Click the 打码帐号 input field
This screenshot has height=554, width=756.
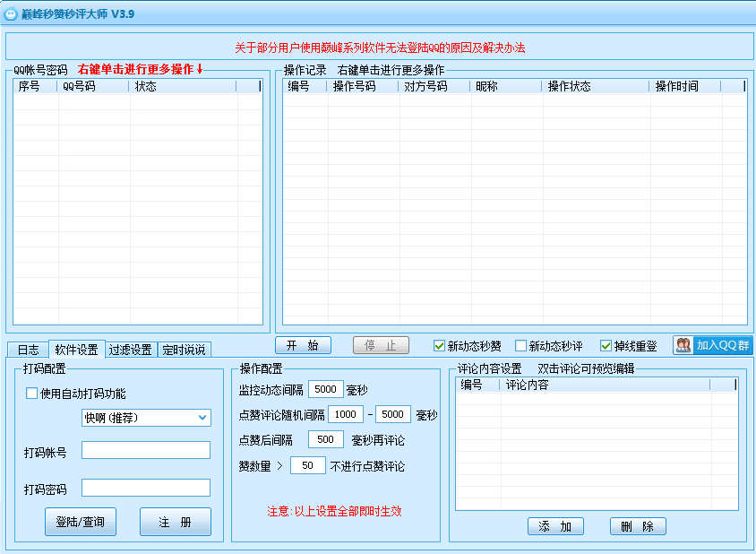(147, 450)
